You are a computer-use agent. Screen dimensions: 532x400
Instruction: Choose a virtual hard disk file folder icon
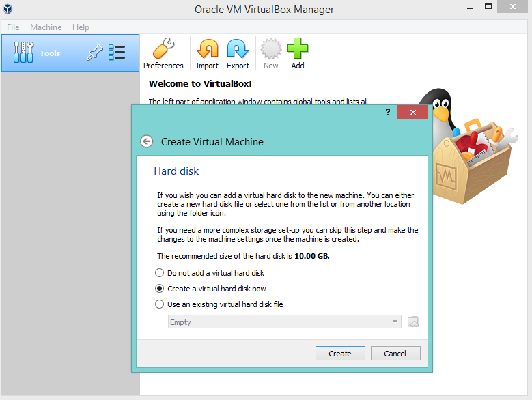(x=413, y=322)
